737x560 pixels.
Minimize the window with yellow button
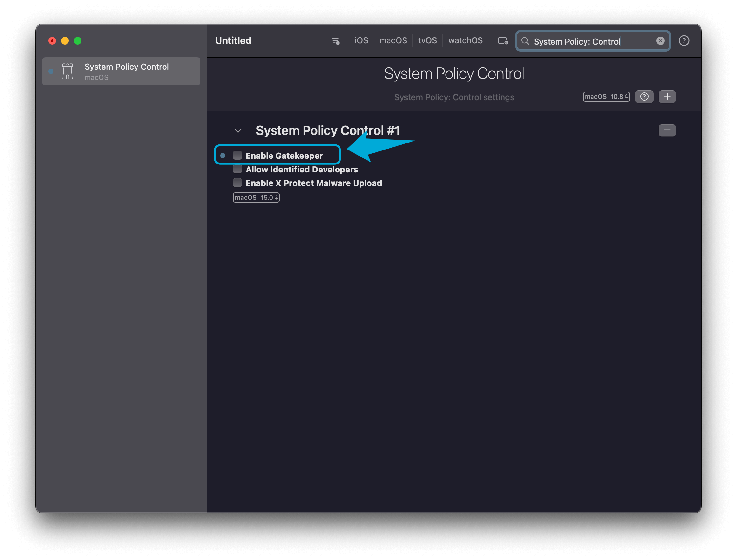tap(65, 41)
